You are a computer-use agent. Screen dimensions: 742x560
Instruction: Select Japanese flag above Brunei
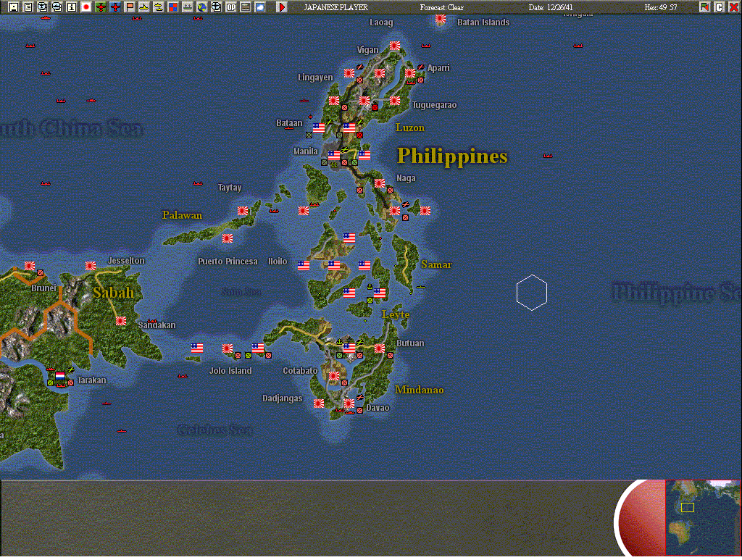30,265
